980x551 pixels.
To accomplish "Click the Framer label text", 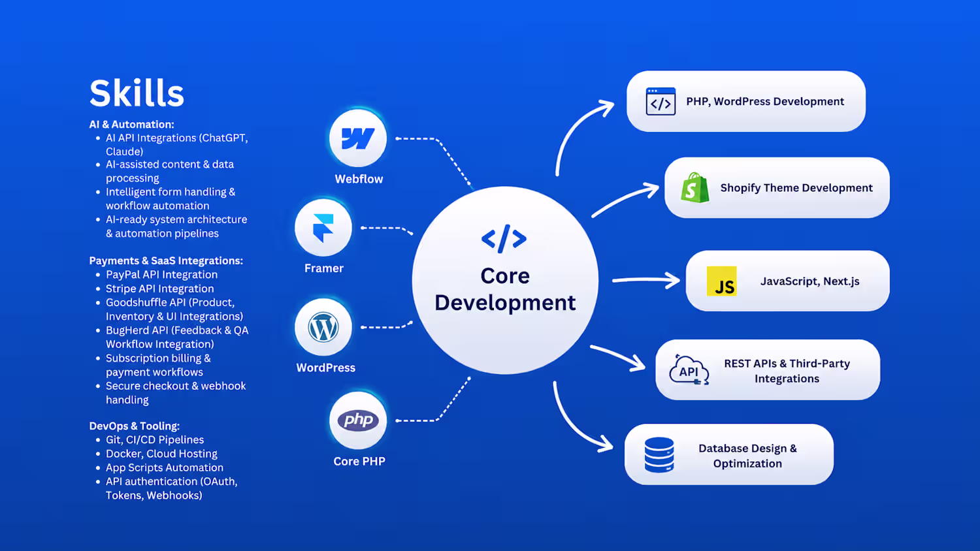I will 323,268.
